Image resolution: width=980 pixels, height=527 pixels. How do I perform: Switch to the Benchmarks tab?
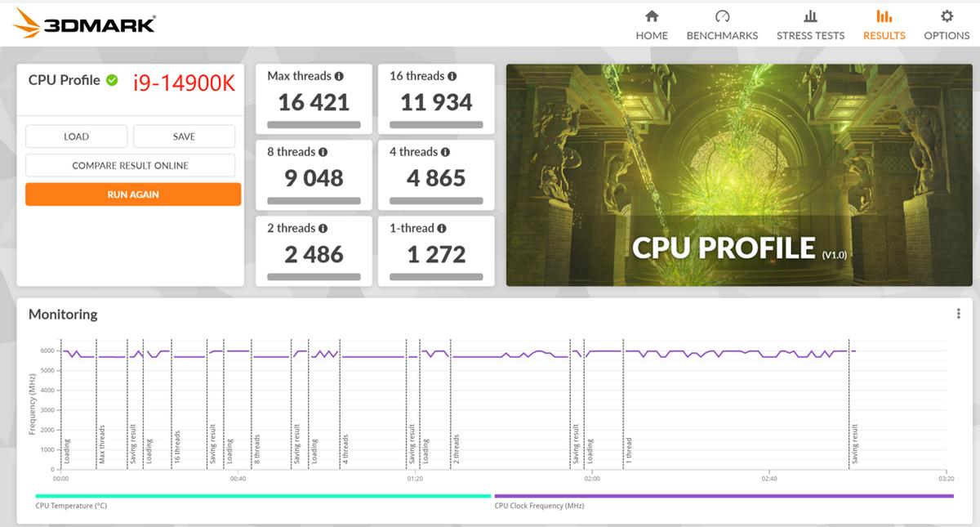point(722,25)
